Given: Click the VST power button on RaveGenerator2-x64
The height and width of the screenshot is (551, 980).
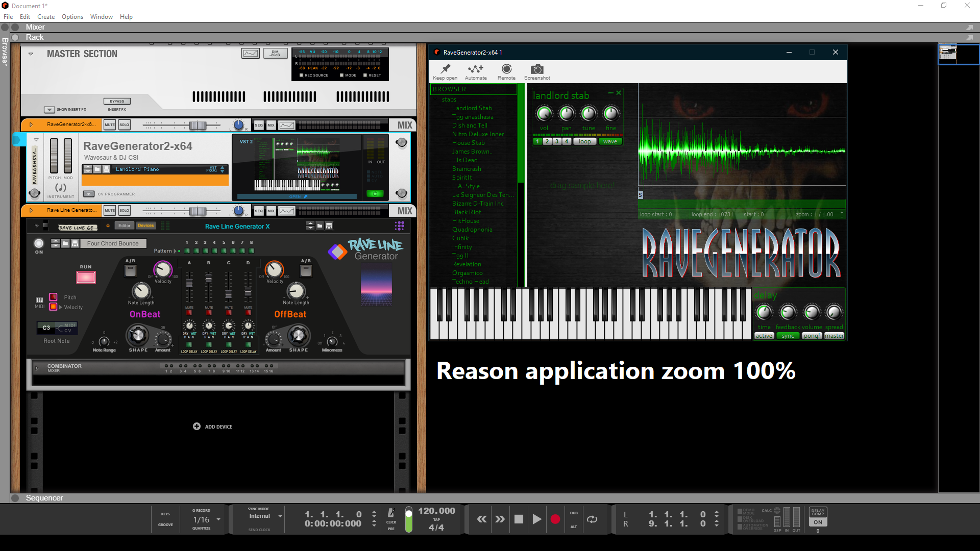Looking at the screenshot, I should [375, 194].
